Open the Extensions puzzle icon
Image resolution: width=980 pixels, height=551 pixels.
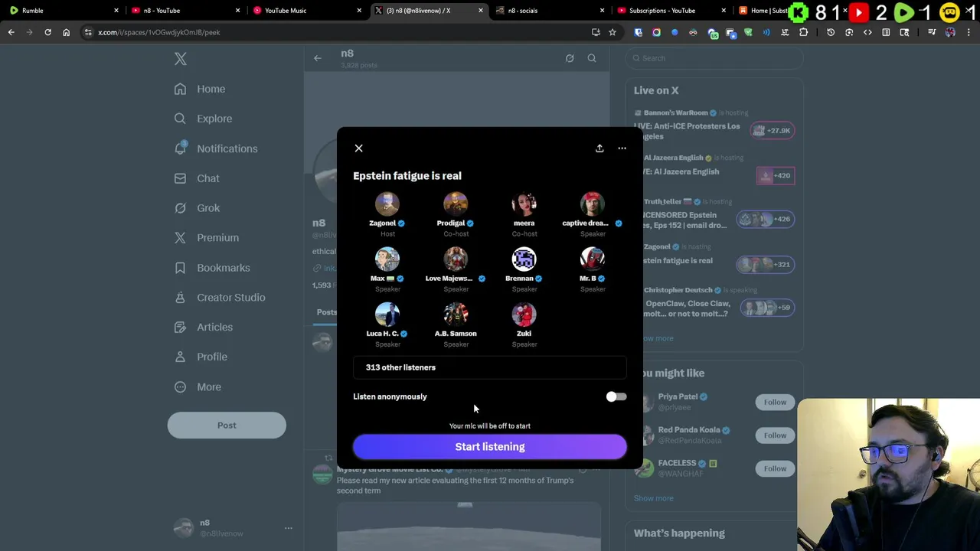coord(803,32)
